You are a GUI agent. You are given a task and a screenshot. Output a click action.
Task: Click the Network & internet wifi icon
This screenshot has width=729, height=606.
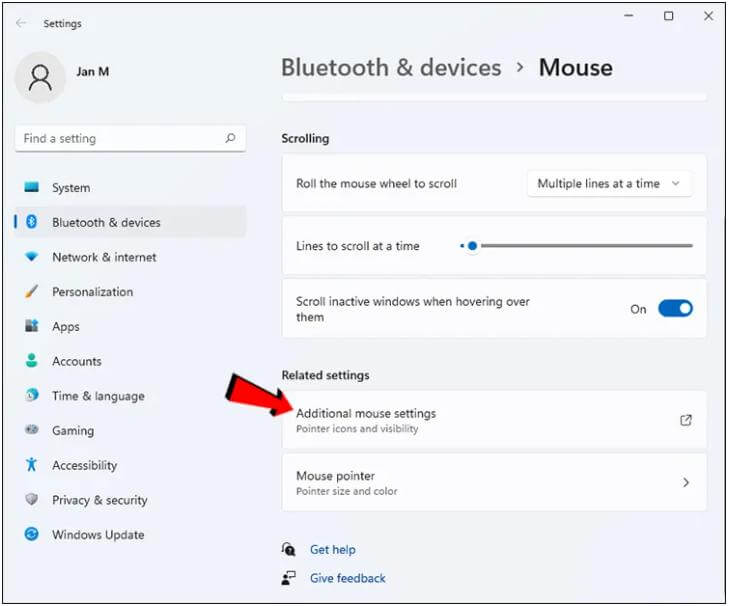[x=32, y=256]
